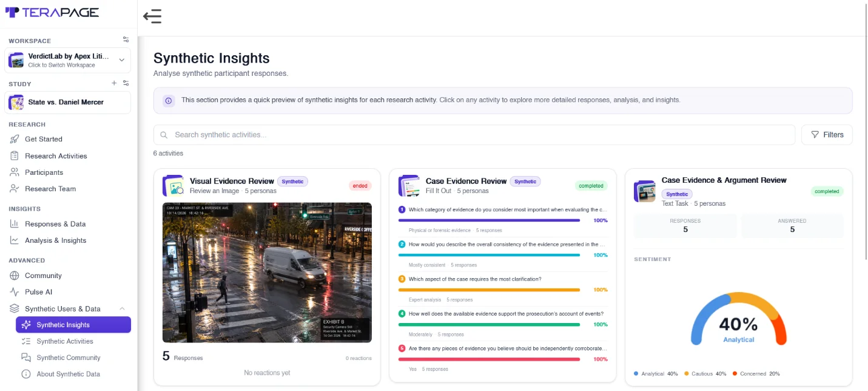This screenshot has width=868, height=391.
Task: Click the Synthetic Users & Data layers icon
Action: (15, 309)
